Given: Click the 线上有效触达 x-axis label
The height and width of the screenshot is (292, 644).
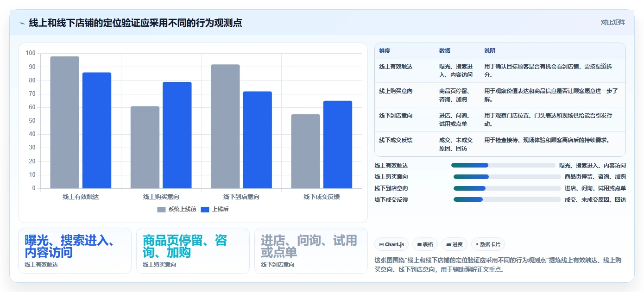Looking at the screenshot, I should [x=81, y=197].
